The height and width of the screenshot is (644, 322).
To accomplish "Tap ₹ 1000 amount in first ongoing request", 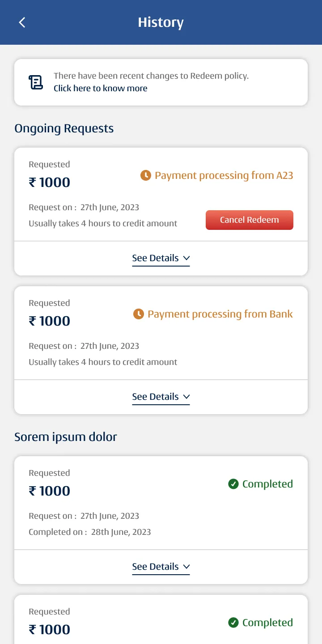I will pyautogui.click(x=50, y=182).
